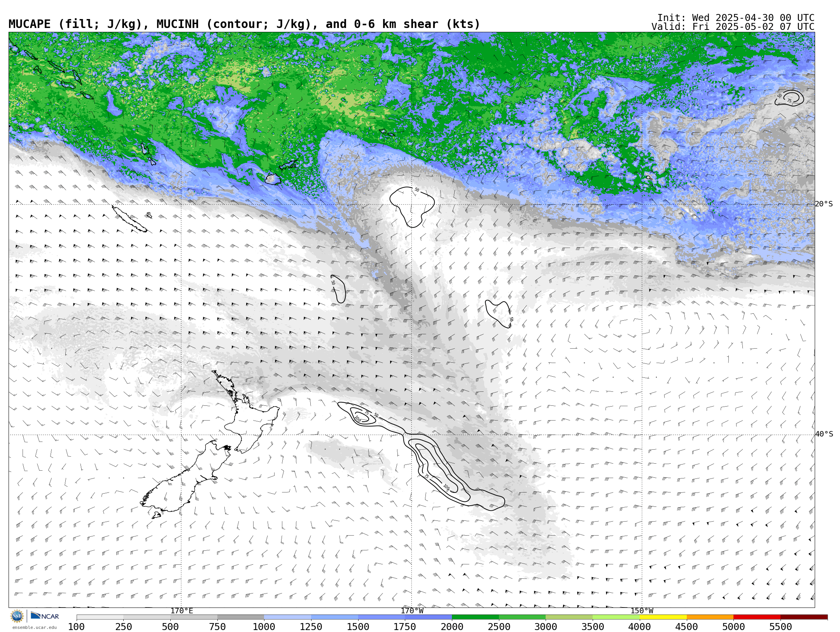Click the lime 3500–4000 colorbar segment
Screen dimensions: 840x632
(616, 617)
